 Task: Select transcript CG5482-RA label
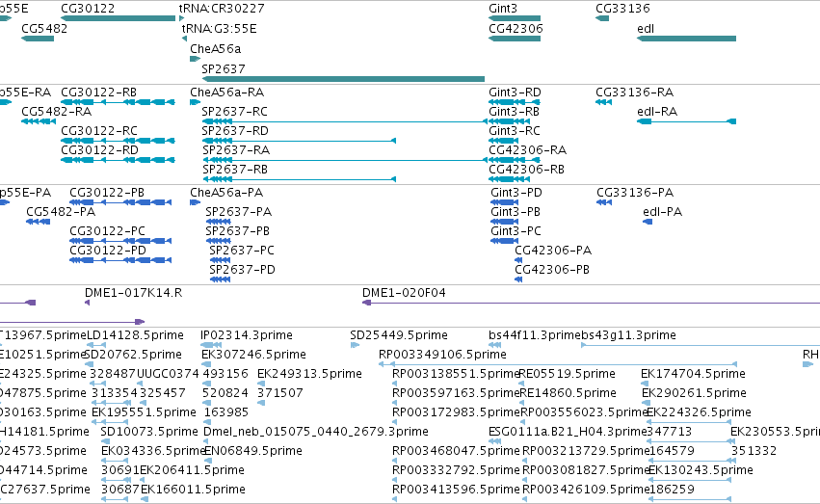pyautogui.click(x=57, y=112)
